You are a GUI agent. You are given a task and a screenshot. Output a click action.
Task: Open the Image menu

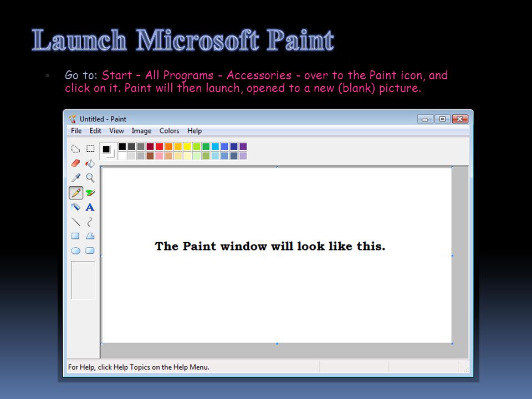[x=141, y=131]
